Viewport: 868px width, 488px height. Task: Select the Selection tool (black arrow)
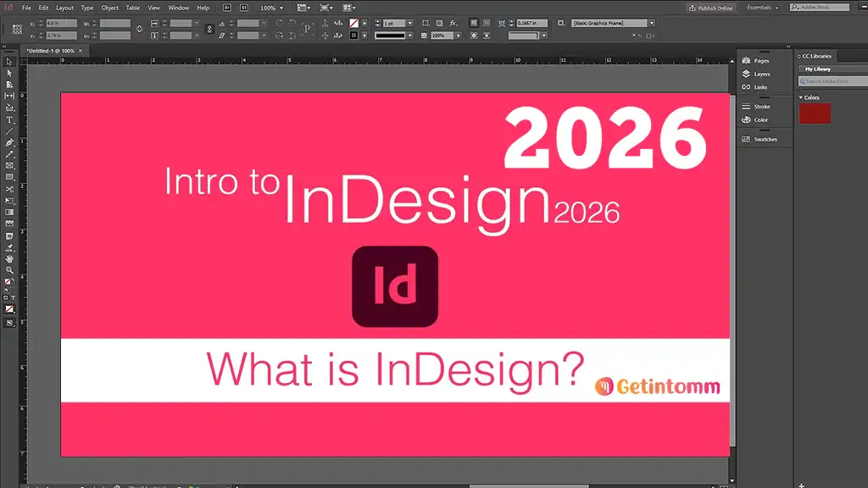pos(9,61)
